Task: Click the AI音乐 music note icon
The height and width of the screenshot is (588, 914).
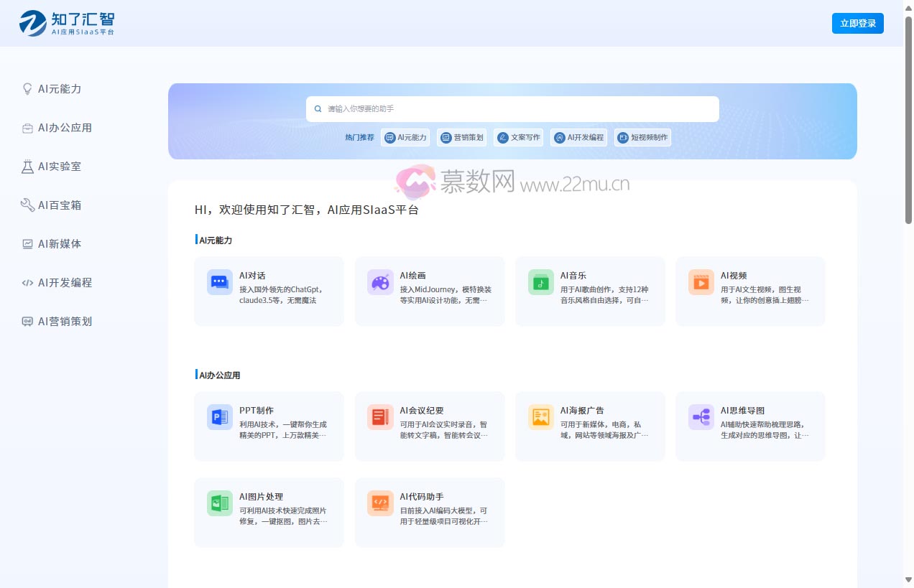Action: (540, 282)
